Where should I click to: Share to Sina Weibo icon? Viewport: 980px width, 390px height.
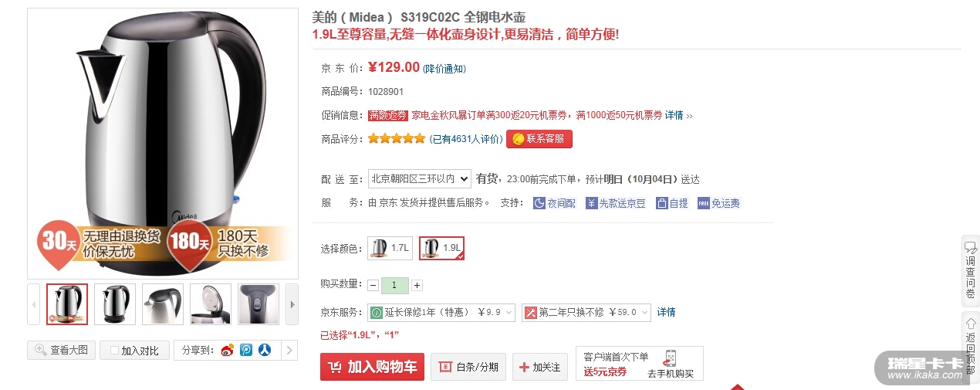[228, 350]
